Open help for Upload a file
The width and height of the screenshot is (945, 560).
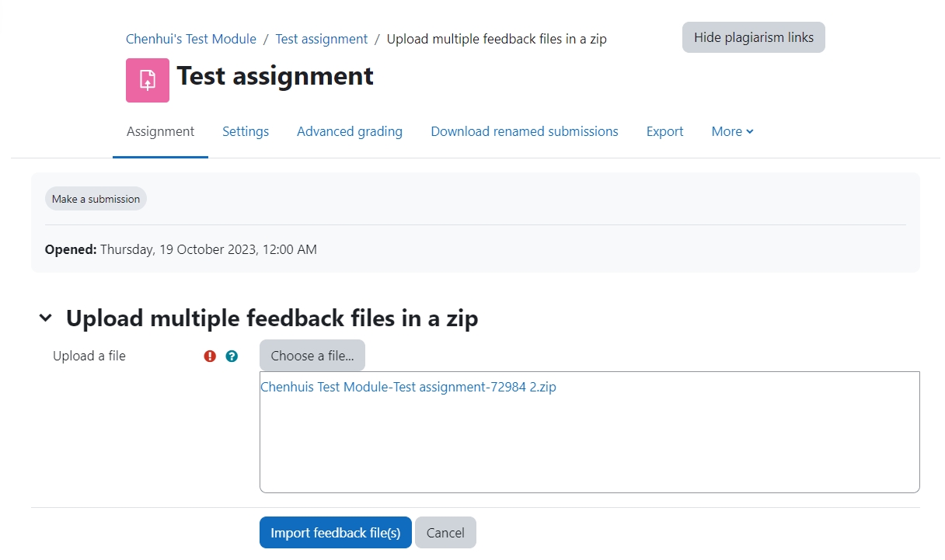232,357
